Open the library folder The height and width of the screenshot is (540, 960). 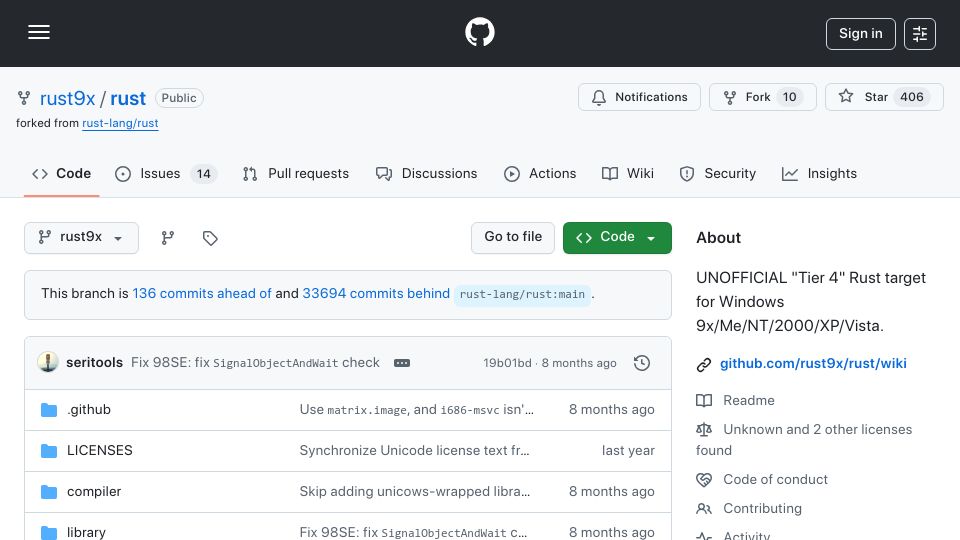(86, 532)
